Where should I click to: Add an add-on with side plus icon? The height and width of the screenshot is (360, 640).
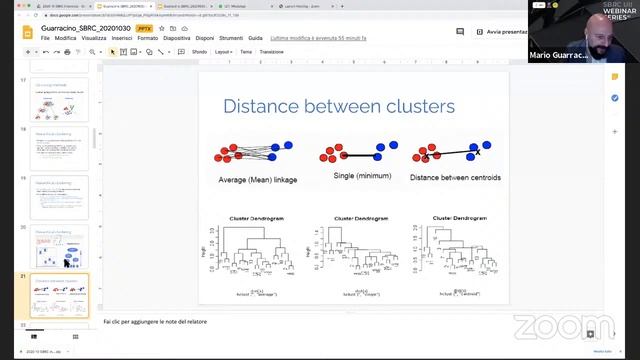point(615,131)
